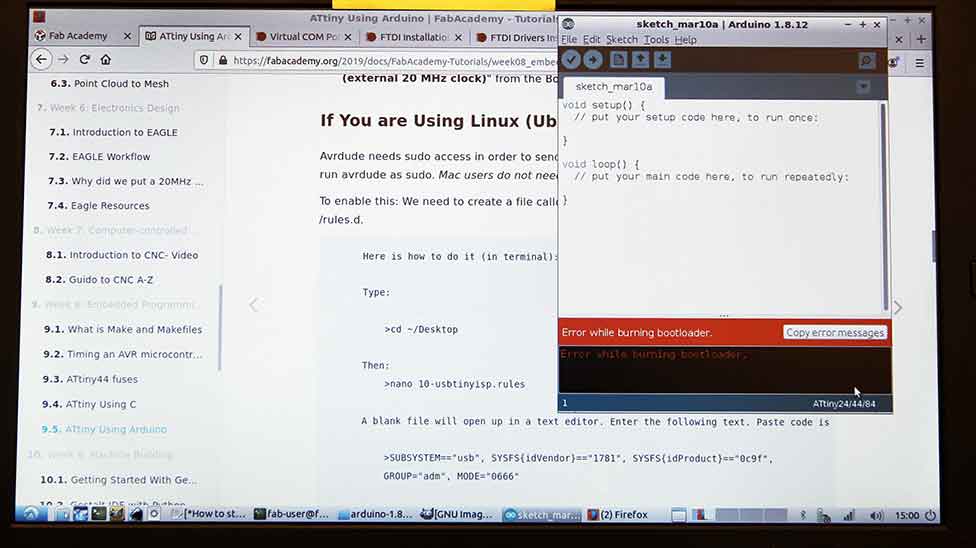Open sidebar link 9.4 ATtiny Using C
The width and height of the screenshot is (976, 548).
89,404
